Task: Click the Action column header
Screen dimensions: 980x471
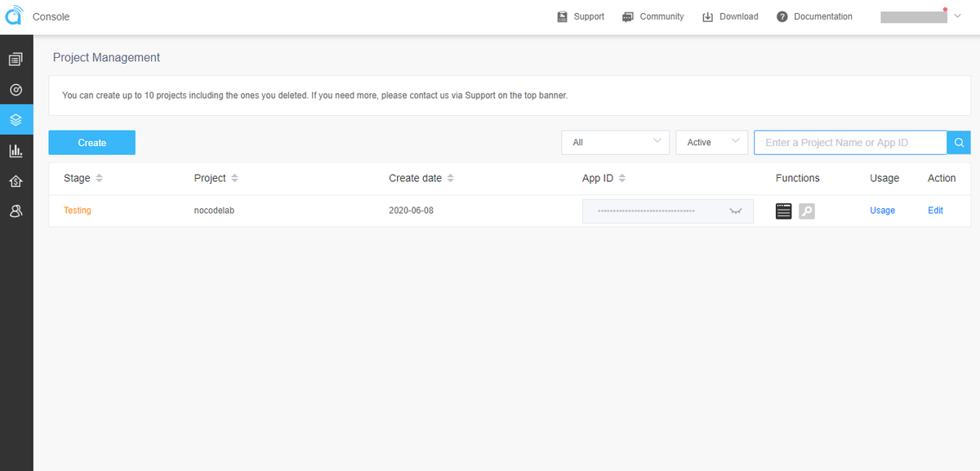Action: tap(942, 178)
